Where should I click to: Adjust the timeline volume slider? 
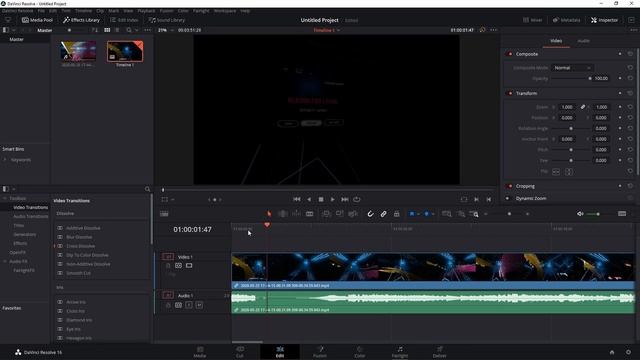[x=598, y=214]
